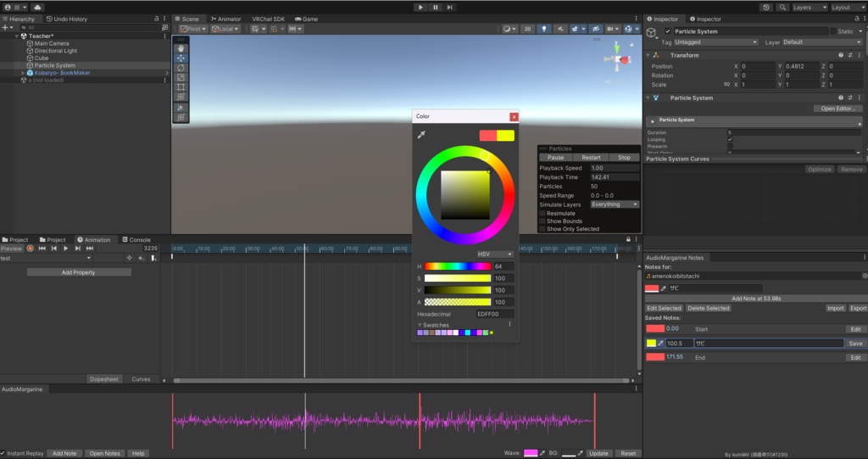Click the cloud services icon
868x459 pixels.
click(37, 7)
